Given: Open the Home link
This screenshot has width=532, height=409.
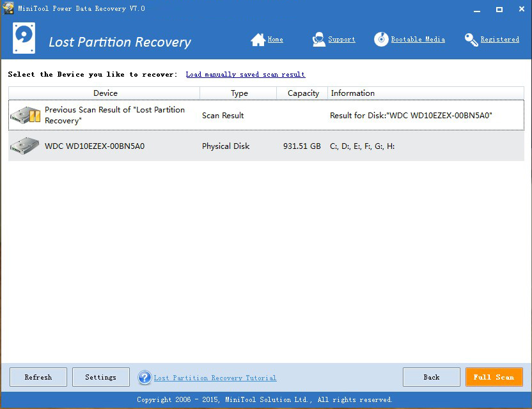Looking at the screenshot, I should point(275,40).
